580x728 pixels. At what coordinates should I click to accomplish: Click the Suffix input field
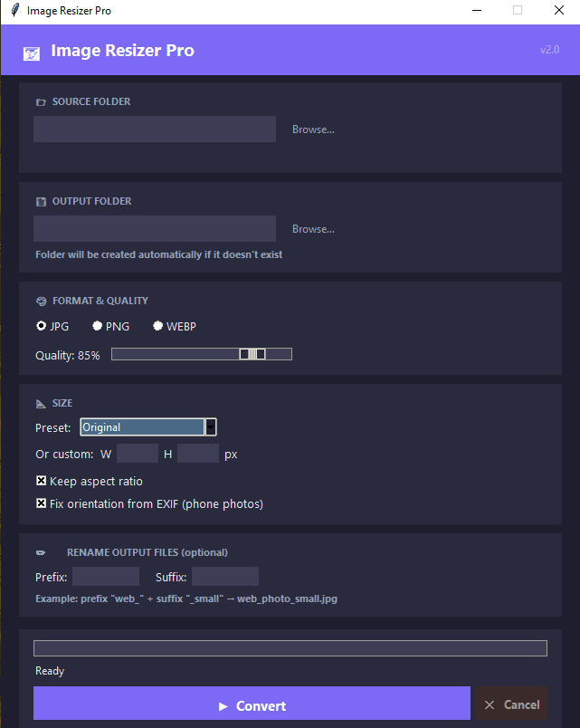pyautogui.click(x=225, y=576)
